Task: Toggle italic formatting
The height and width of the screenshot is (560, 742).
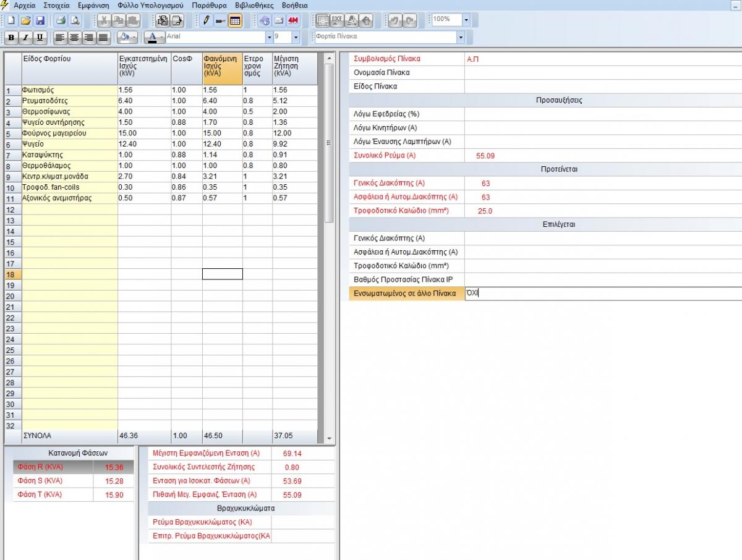Action: point(25,37)
